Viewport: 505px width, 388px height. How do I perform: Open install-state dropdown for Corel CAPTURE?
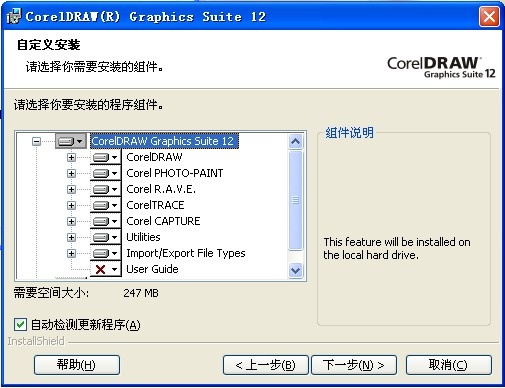coord(105,221)
